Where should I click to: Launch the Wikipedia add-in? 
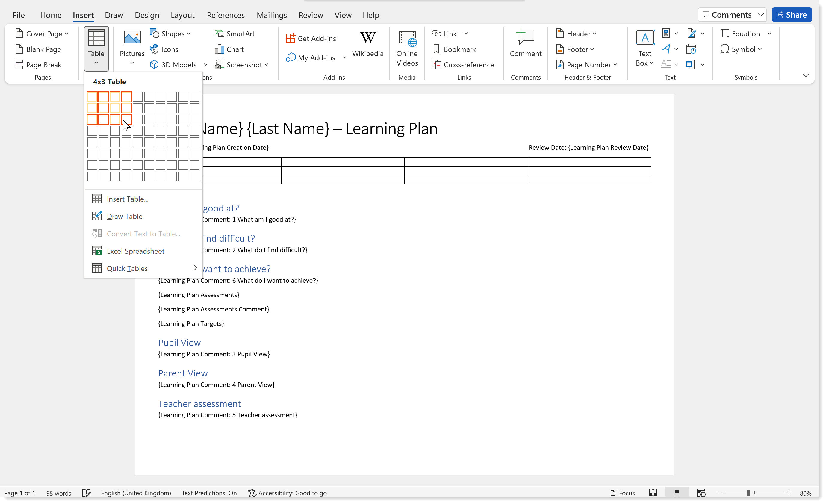pos(368,44)
